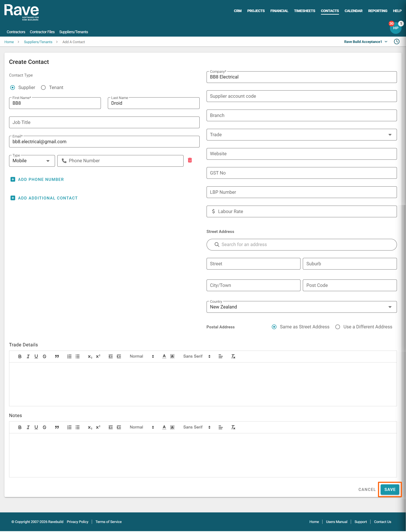
Task: Open phone Type dropdown showing Mobile
Action: [32, 161]
